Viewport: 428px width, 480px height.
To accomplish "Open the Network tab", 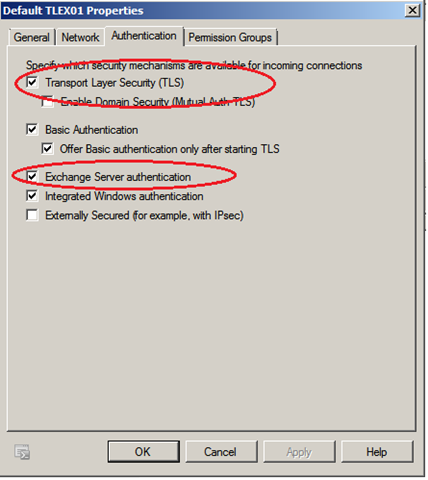I will [x=80, y=37].
